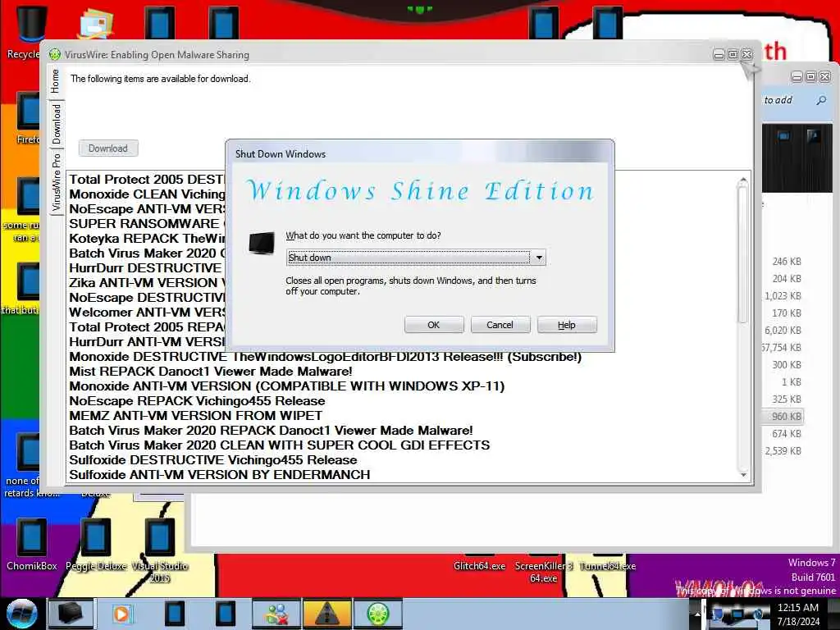Launch Windows Media Player from taskbar

122,614
